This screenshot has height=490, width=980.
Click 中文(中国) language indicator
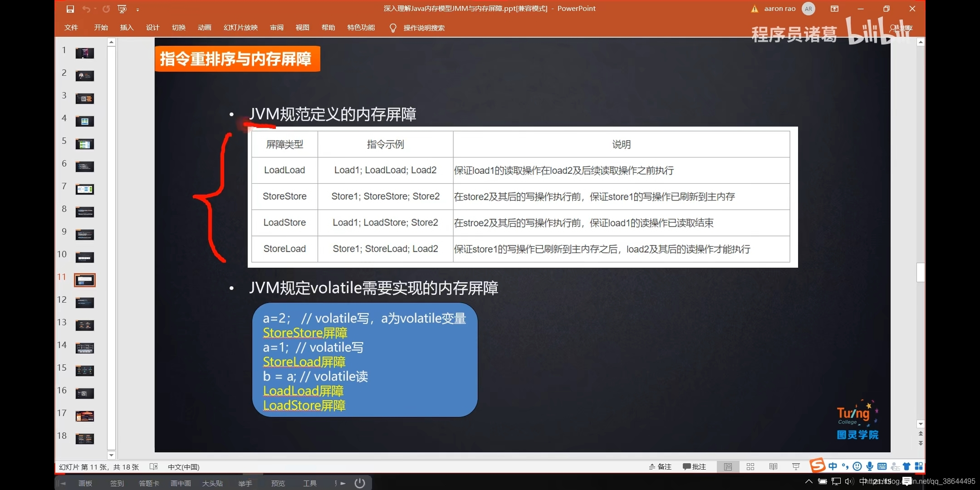pyautogui.click(x=183, y=467)
